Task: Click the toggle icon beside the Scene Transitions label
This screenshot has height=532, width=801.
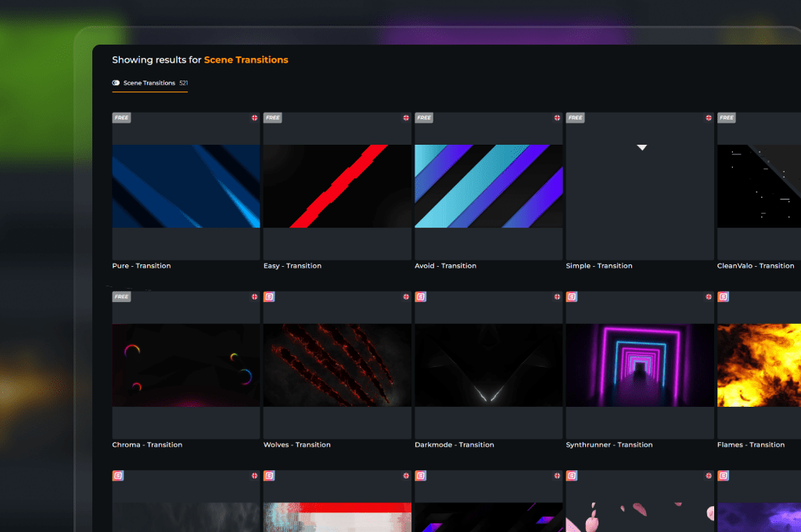Action: pyautogui.click(x=116, y=83)
